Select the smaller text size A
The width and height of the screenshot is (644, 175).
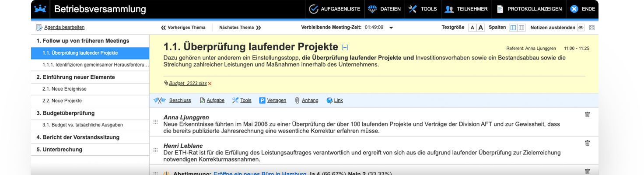[x=472, y=28]
